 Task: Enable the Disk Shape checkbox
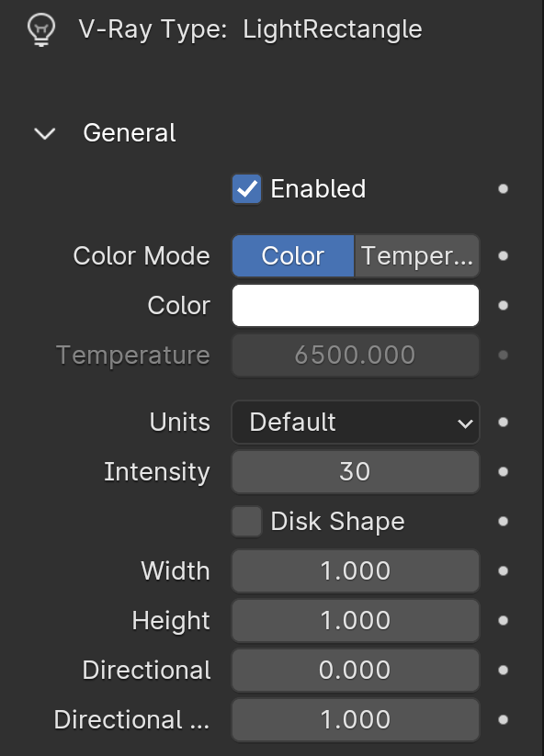(x=247, y=521)
